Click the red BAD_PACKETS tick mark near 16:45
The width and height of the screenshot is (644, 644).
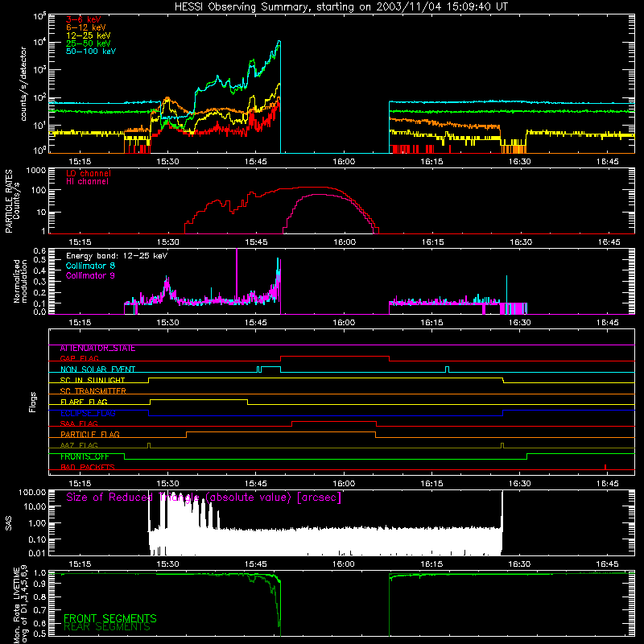pyautogui.click(x=605, y=467)
